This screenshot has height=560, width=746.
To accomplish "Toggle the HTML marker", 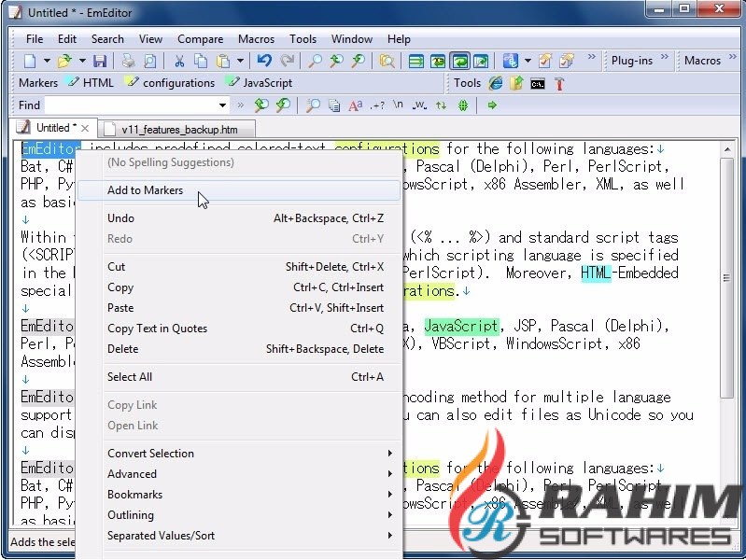I will [x=91, y=83].
